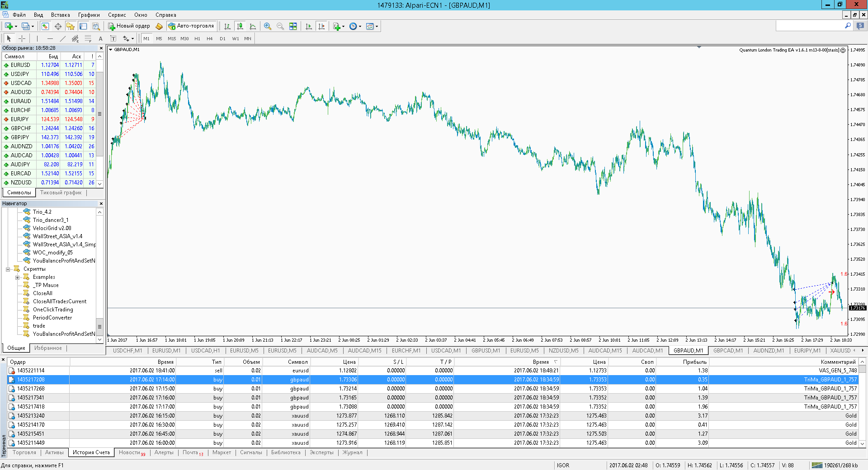Screen dimensions: 868x470
Task: Select the Fibonacci Retracement tool
Action: [x=88, y=38]
